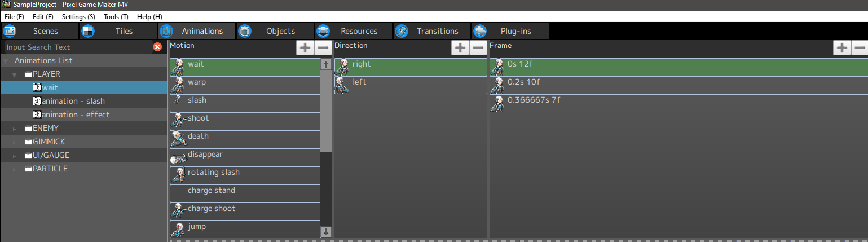Click the disappear motion sprite thumbnail
The image size is (868, 242).
(x=178, y=158)
